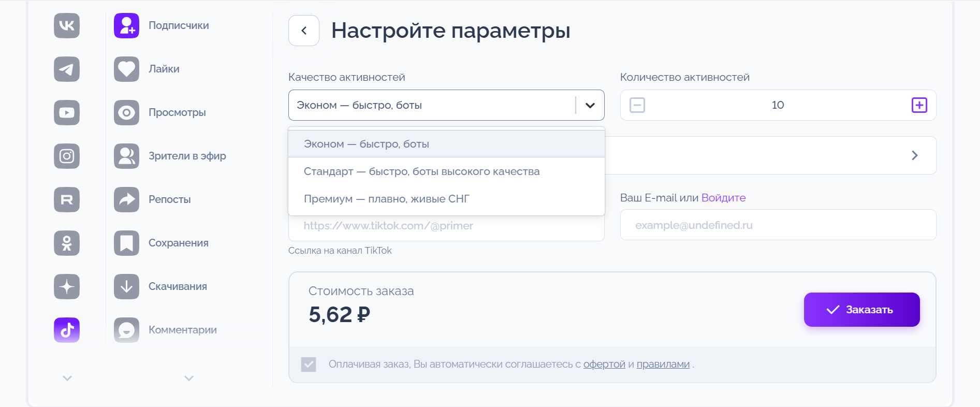Click the Подписчики person-plus icon
Viewport: 980px width, 407px height.
(126, 25)
